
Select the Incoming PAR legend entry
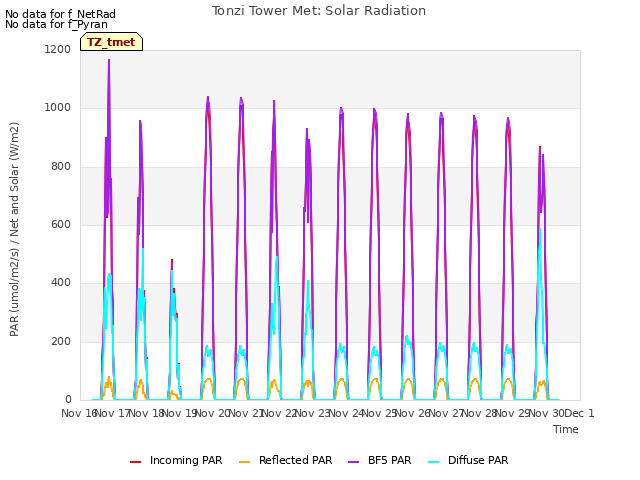coord(176,460)
